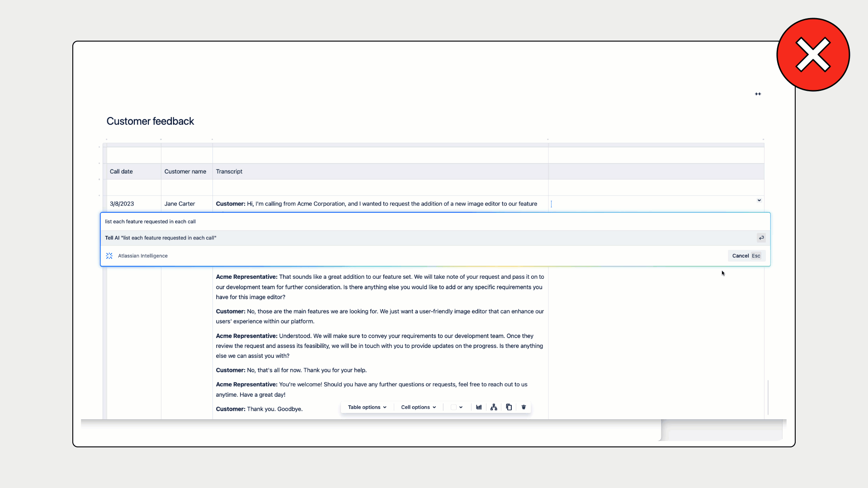Delete the table with trash icon
This screenshot has width=868, height=488.
tap(524, 407)
